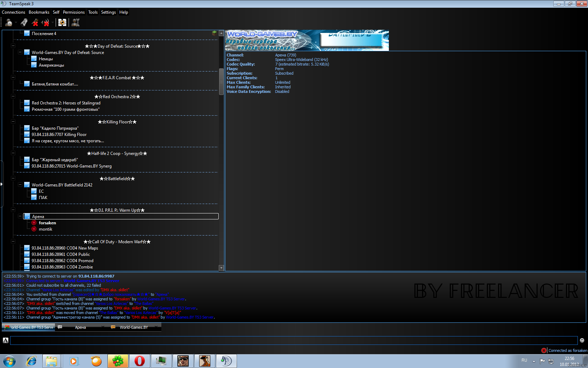Select the 93.84.118.86:28962 COD4 Promod channel

[62, 260]
